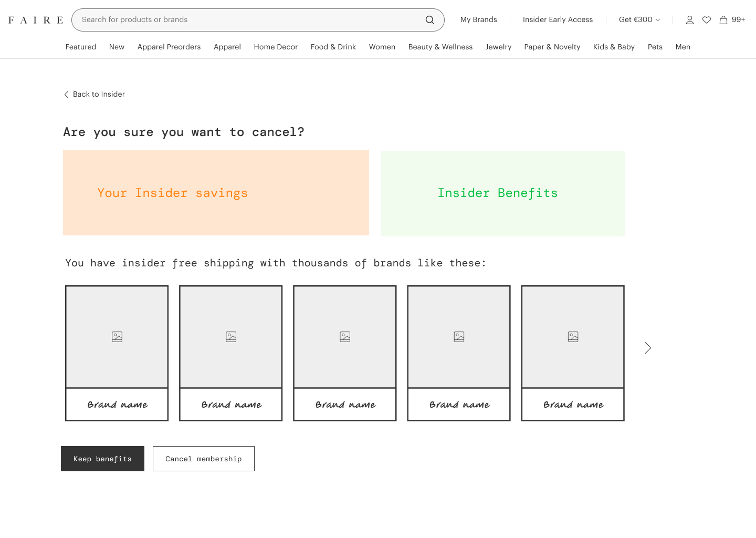
Task: Click the 99+ cart count
Action: click(738, 19)
